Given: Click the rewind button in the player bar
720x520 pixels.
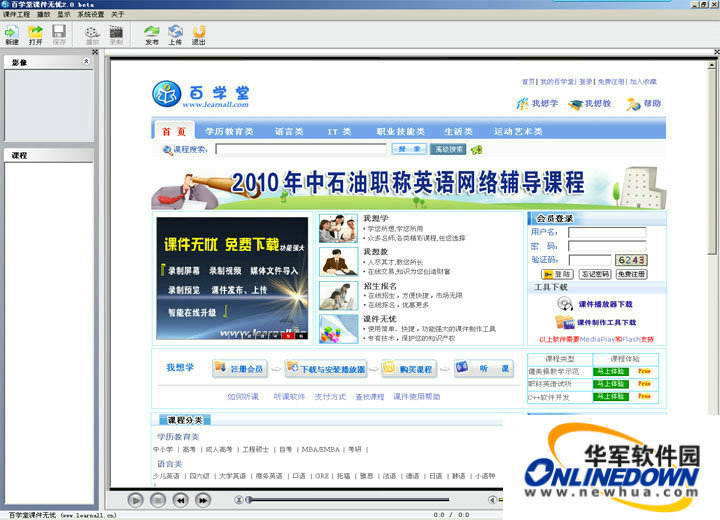Looking at the screenshot, I should pyautogui.click(x=180, y=499).
